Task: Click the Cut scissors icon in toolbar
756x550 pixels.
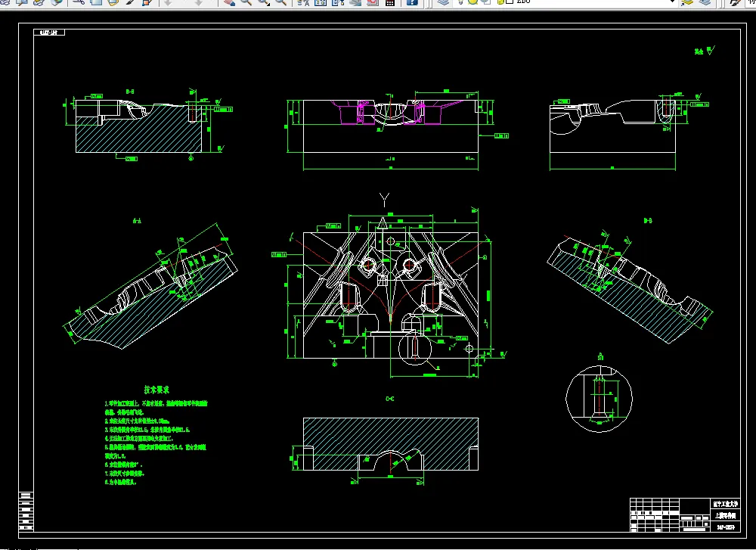Action: pyautogui.click(x=79, y=2)
